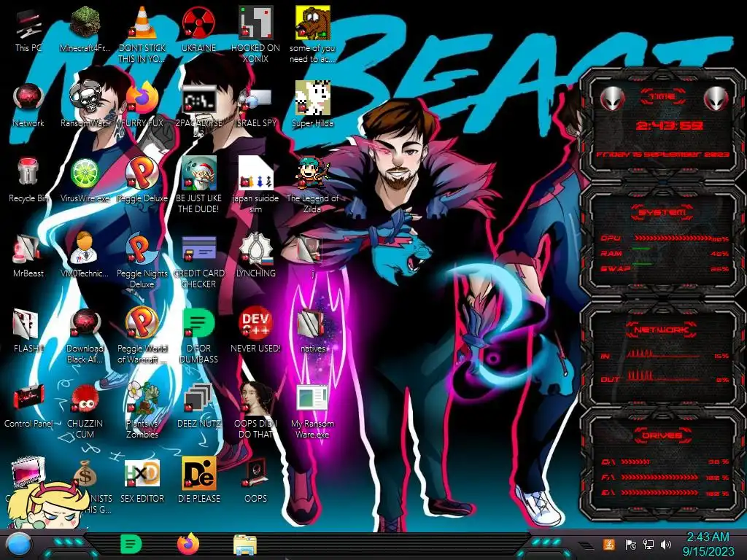Select the D FOR DUMBASS green icon

[198, 323]
